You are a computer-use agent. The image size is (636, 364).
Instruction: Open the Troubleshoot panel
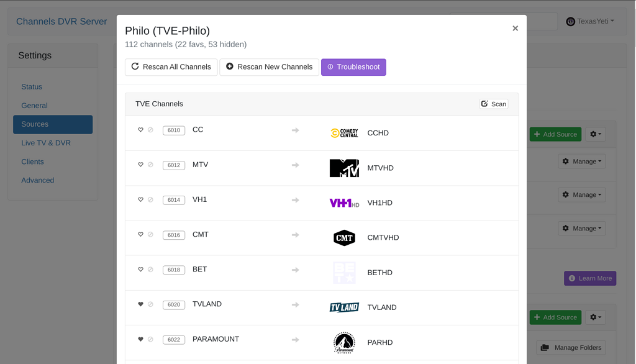(x=353, y=66)
